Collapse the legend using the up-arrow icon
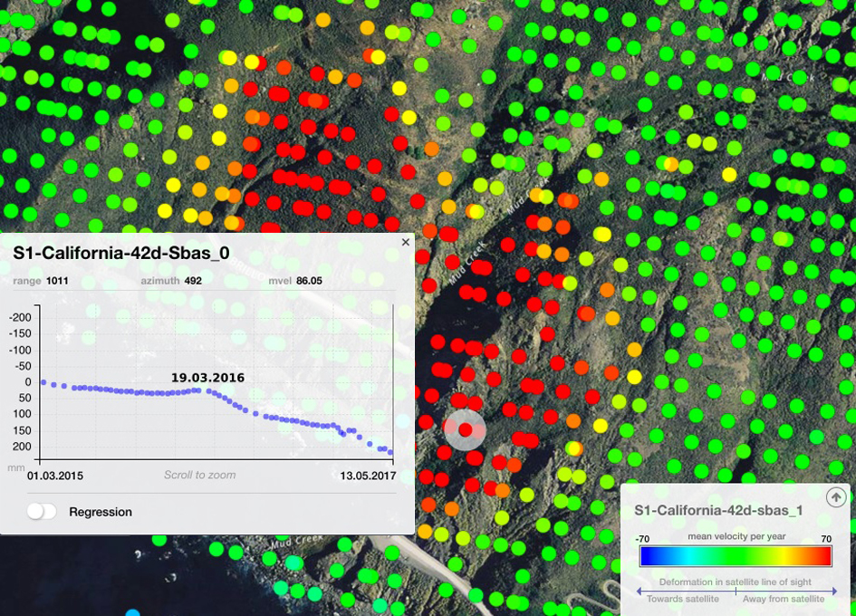 click(836, 497)
